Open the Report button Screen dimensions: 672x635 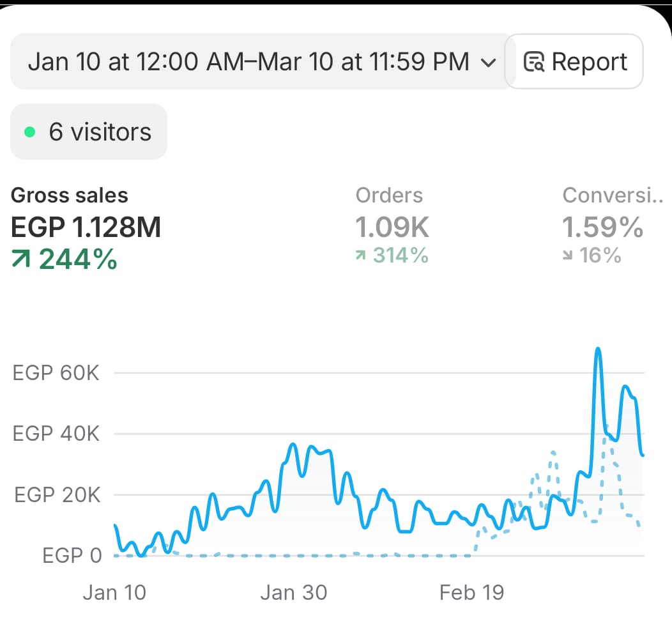[575, 62]
